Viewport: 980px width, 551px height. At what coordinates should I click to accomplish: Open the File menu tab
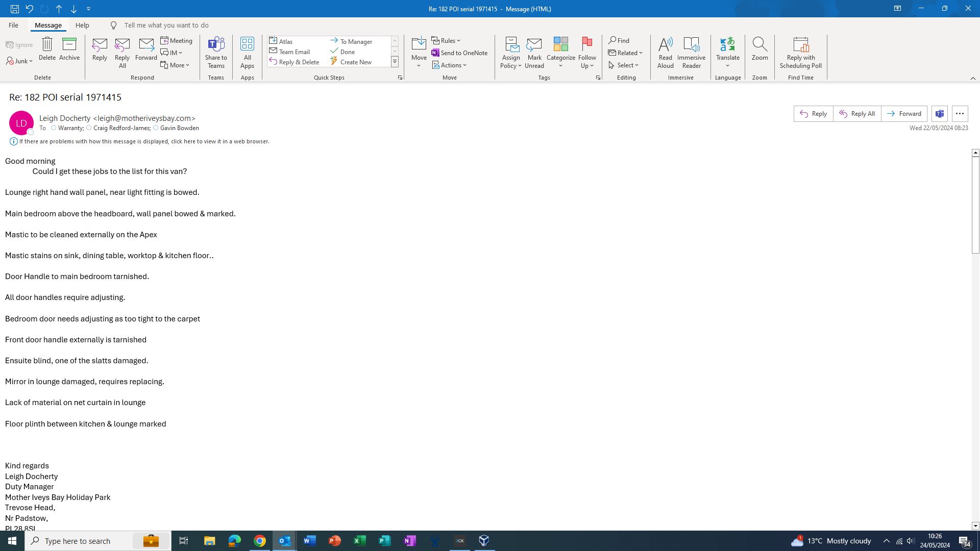tap(13, 25)
